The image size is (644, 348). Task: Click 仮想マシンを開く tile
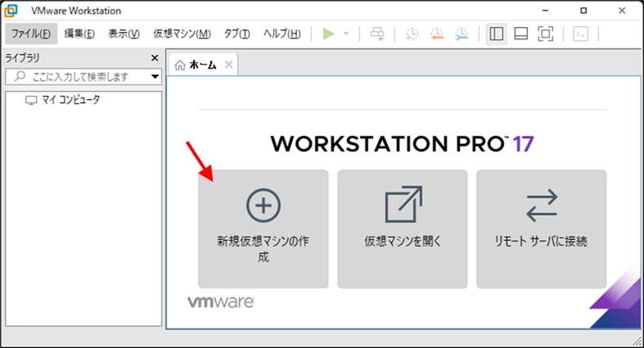pos(403,228)
